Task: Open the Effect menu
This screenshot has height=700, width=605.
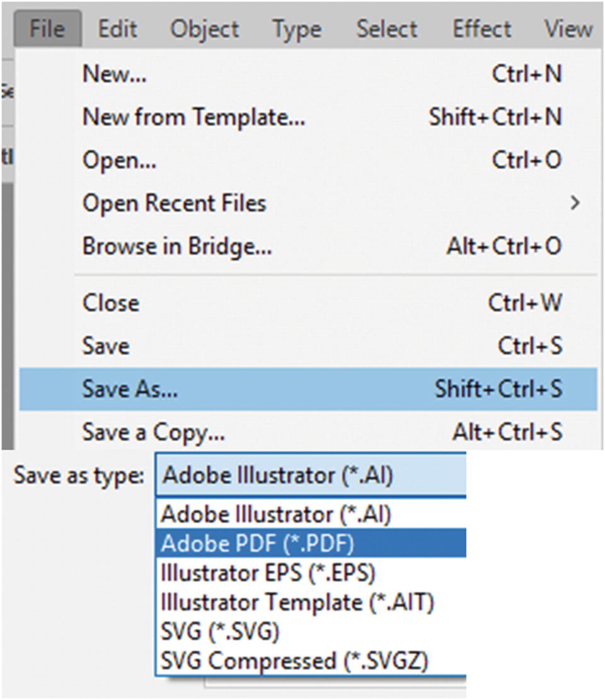Action: click(481, 29)
